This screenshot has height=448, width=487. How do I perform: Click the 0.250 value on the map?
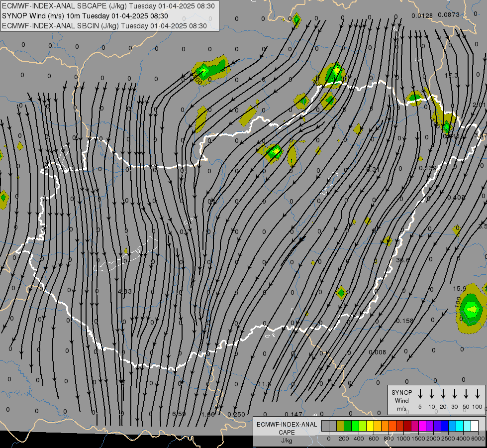point(236,415)
